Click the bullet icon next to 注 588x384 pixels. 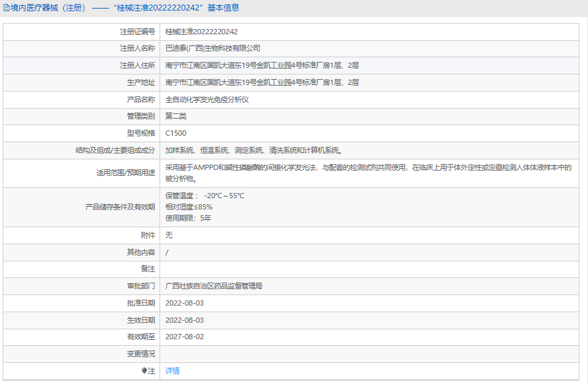[x=144, y=371]
